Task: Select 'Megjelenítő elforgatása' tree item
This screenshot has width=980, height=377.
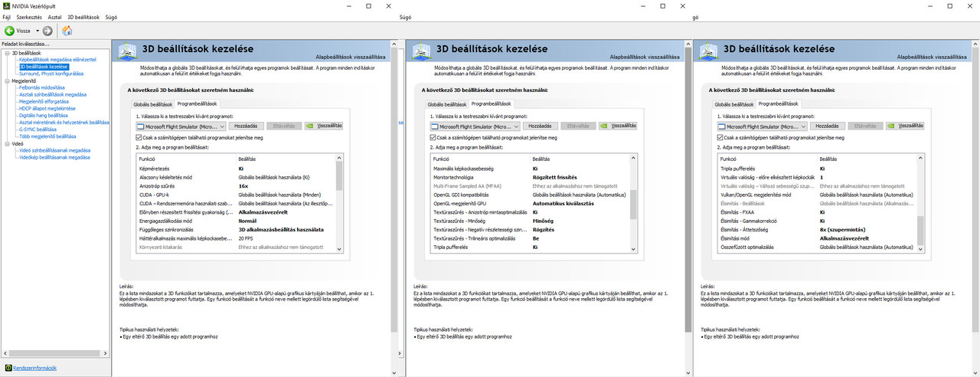Action: (44, 101)
